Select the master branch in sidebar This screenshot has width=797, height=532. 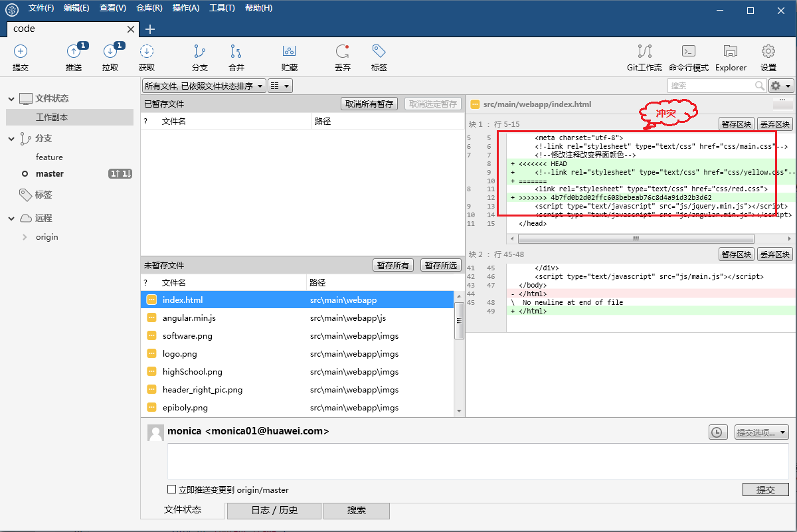pos(50,174)
